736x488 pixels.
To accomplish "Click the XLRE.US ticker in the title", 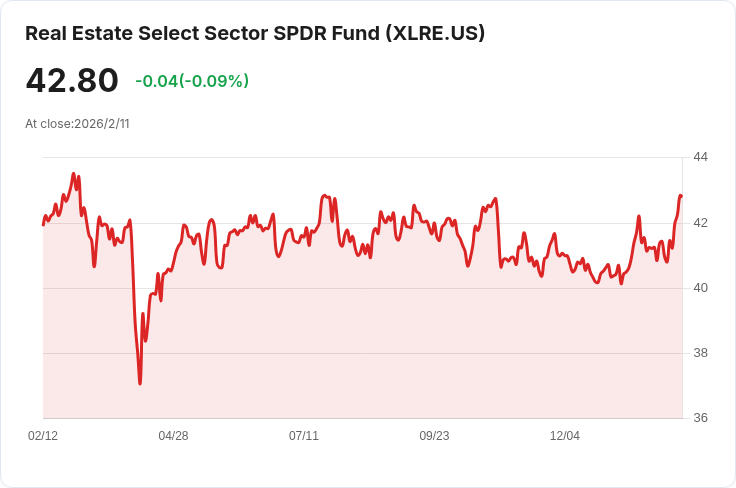I will (435, 33).
